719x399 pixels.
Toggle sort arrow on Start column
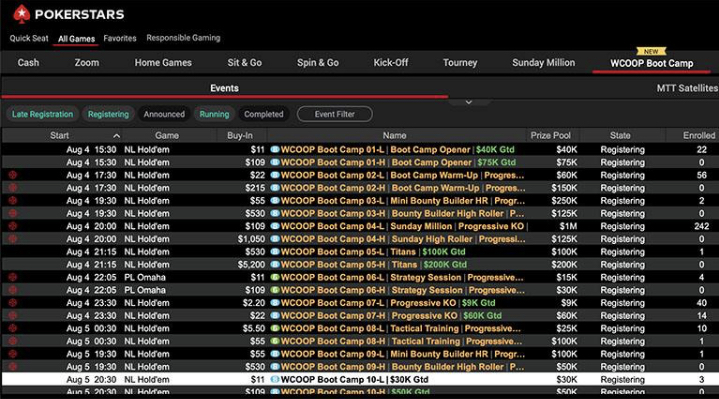pos(116,136)
